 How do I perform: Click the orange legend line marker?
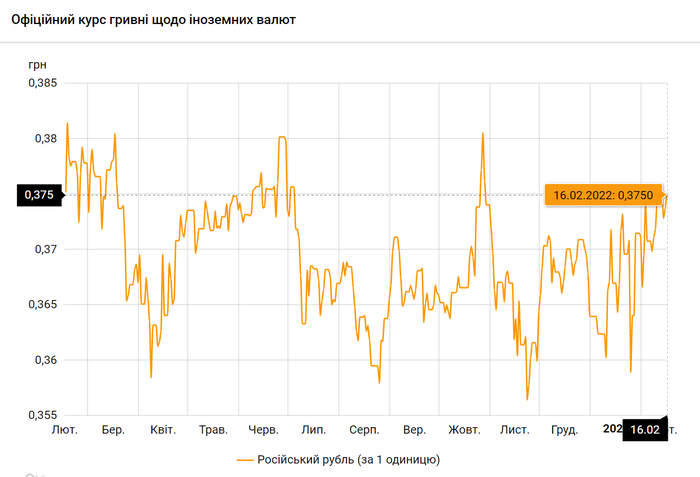247,460
